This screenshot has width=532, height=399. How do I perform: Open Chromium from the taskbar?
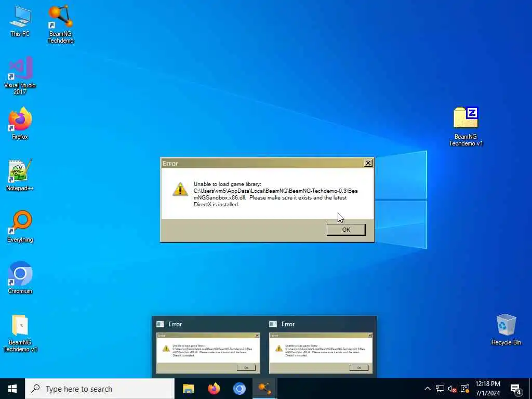click(x=239, y=389)
